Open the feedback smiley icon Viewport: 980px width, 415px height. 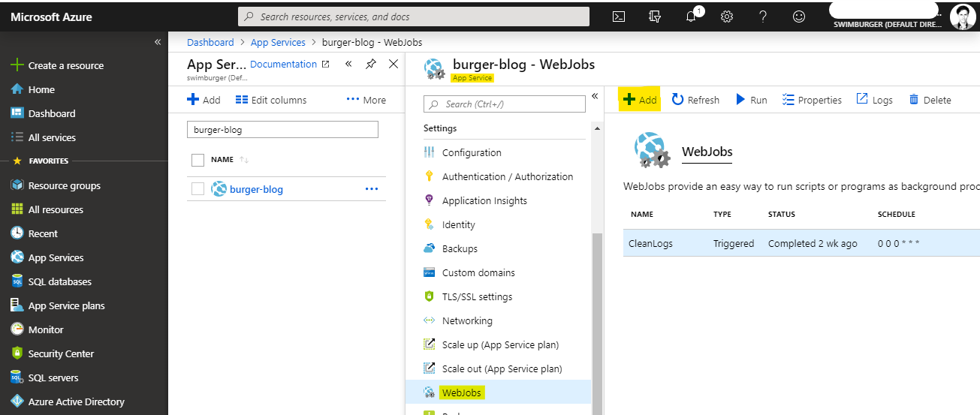coord(799,17)
